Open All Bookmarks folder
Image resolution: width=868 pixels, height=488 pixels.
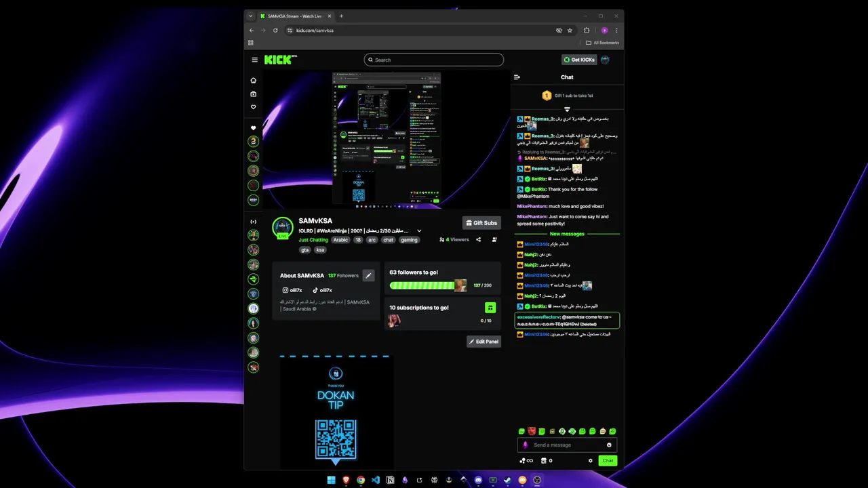(x=602, y=43)
